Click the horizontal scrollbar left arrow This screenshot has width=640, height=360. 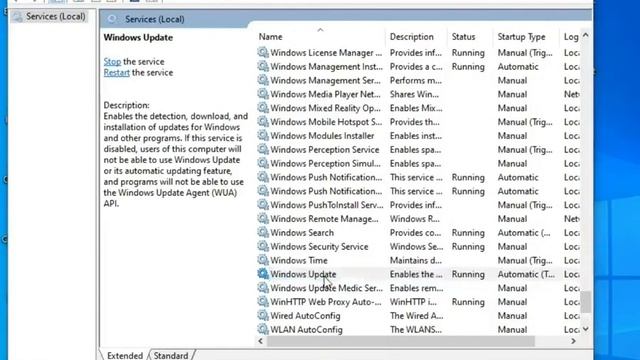[261, 341]
